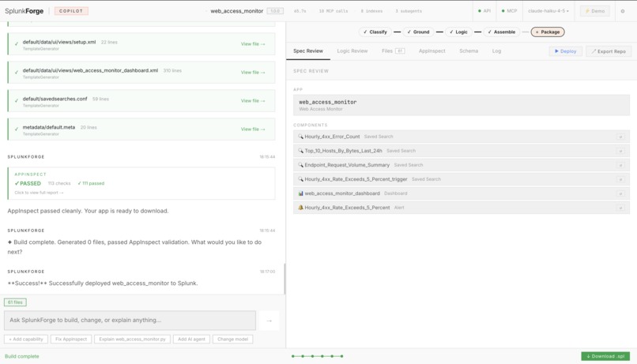
Task: Select the Ground pipeline step
Action: (x=418, y=32)
